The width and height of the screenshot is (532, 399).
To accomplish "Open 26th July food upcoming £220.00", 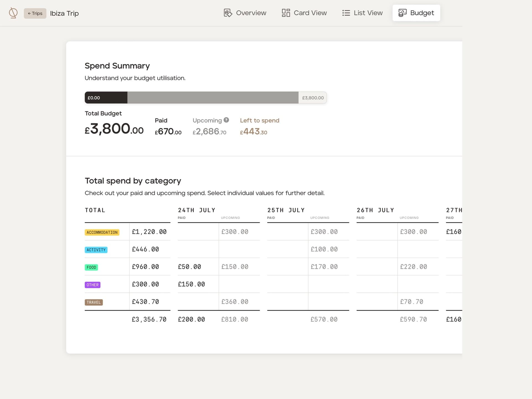I will tap(413, 267).
